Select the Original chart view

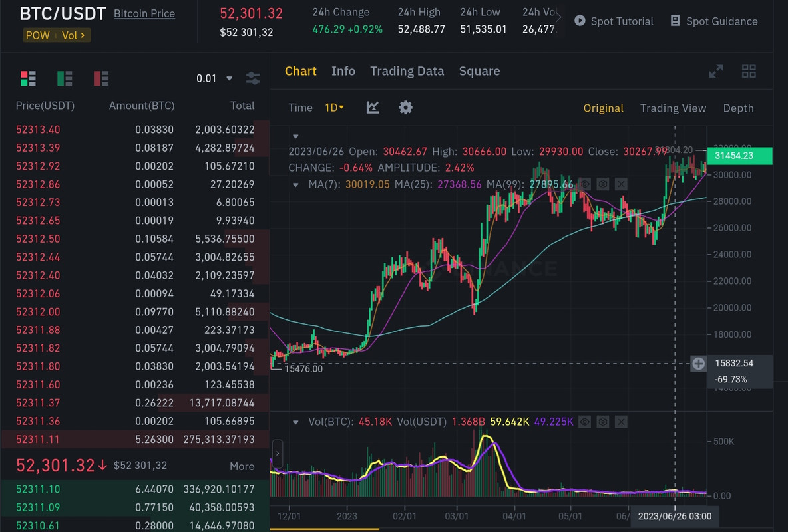coord(603,108)
